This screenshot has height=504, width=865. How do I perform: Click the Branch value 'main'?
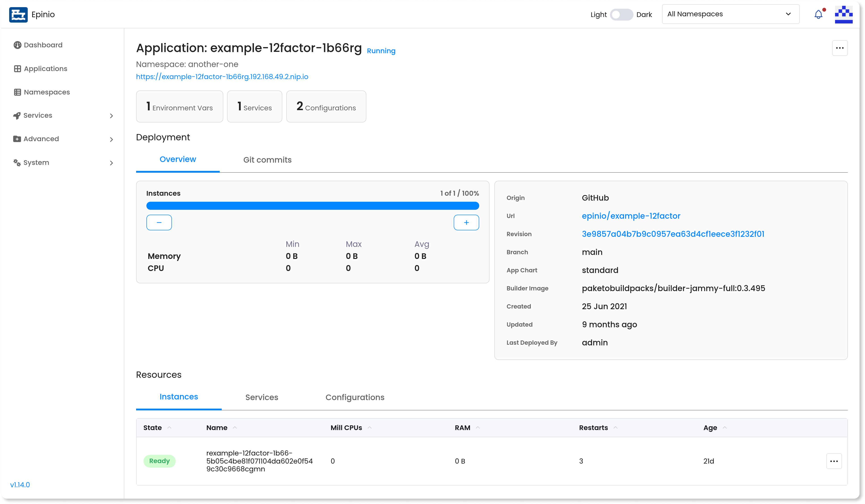(592, 252)
